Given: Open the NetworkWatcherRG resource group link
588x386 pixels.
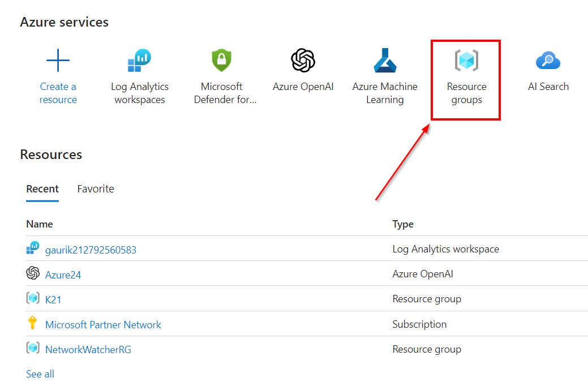Looking at the screenshot, I should click(x=88, y=349).
